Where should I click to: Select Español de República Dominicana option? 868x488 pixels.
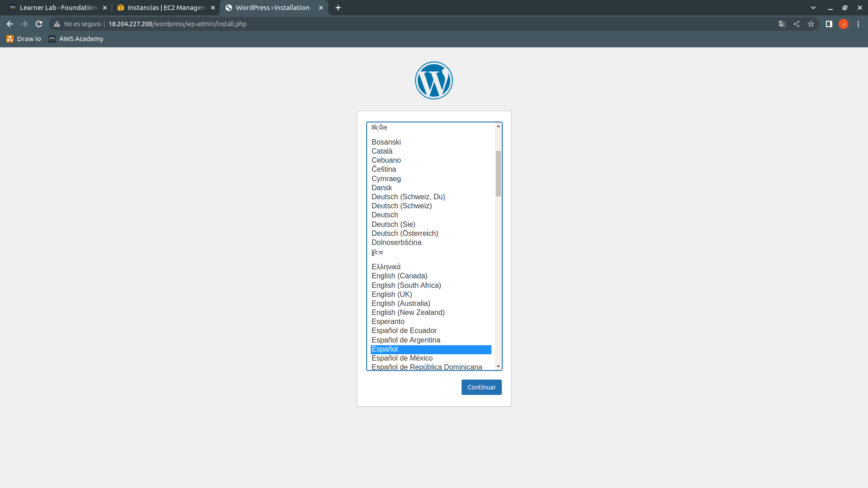(431, 366)
